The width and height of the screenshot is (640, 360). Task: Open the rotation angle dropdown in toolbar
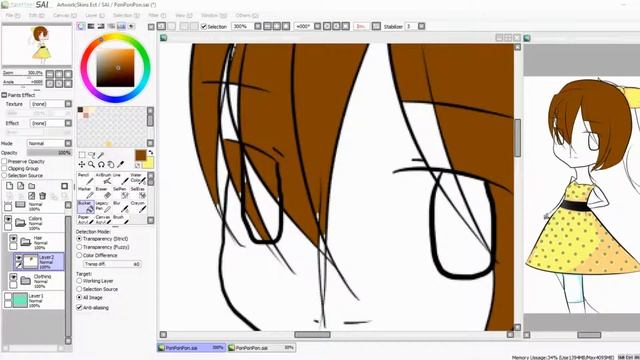tap(317, 26)
